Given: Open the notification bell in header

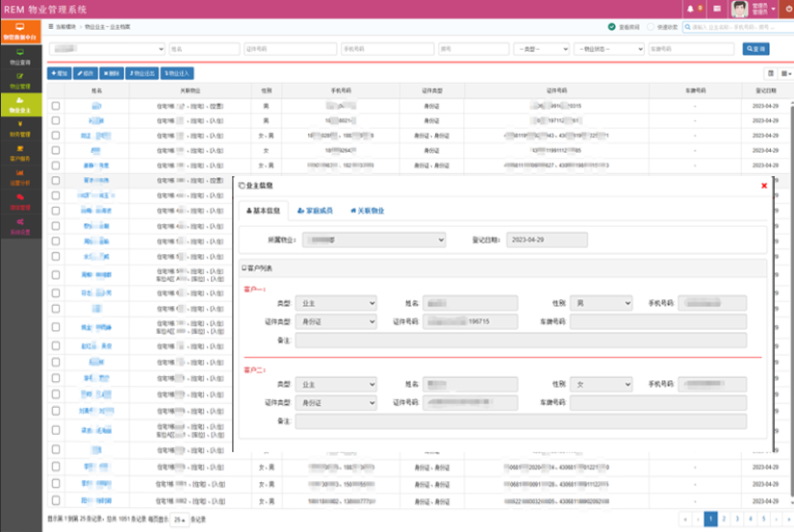Looking at the screenshot, I should coord(691,9).
